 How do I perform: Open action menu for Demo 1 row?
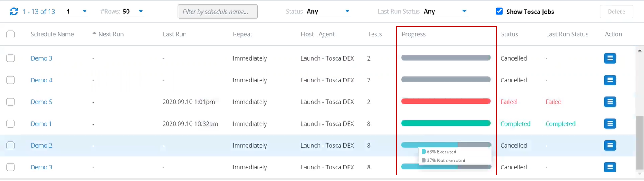610,123
